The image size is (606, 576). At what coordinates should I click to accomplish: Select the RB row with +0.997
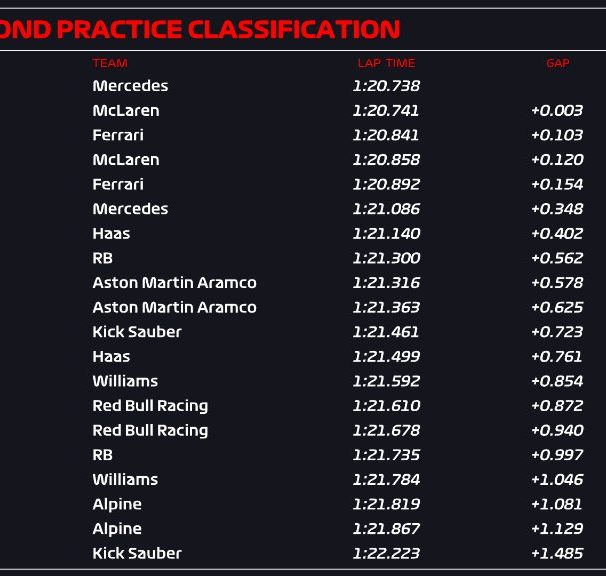coord(303,455)
